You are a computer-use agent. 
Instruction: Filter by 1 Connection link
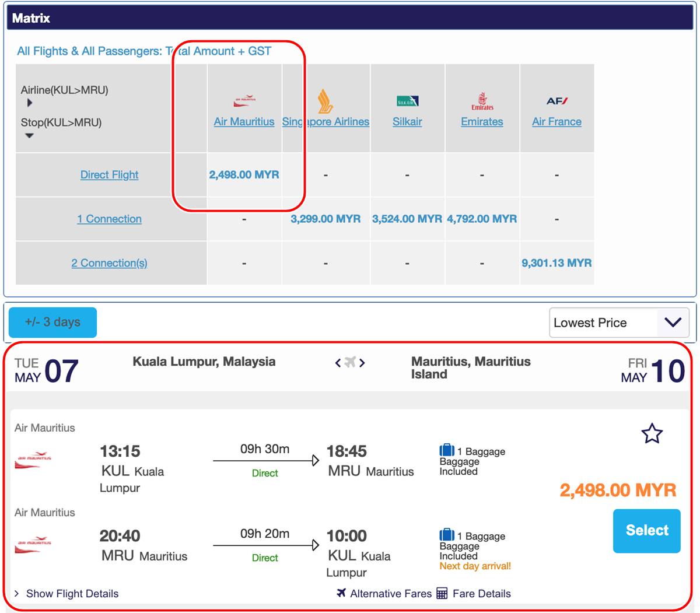coord(109,219)
